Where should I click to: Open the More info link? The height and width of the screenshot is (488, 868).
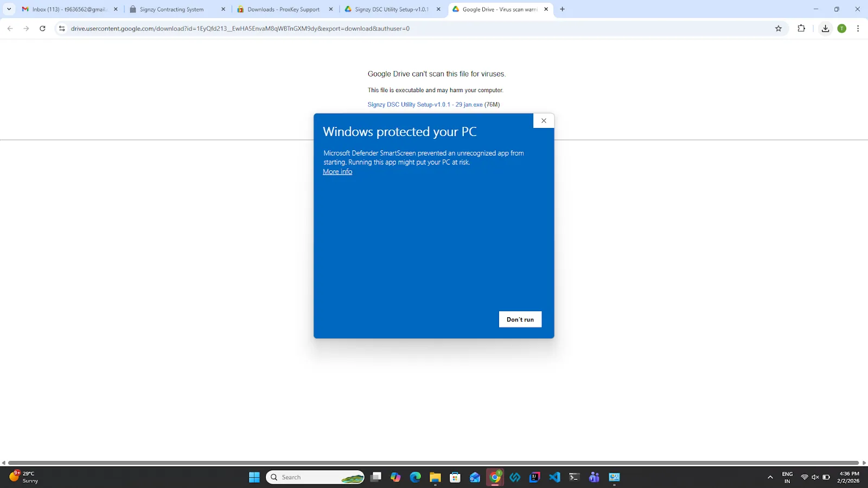click(337, 172)
